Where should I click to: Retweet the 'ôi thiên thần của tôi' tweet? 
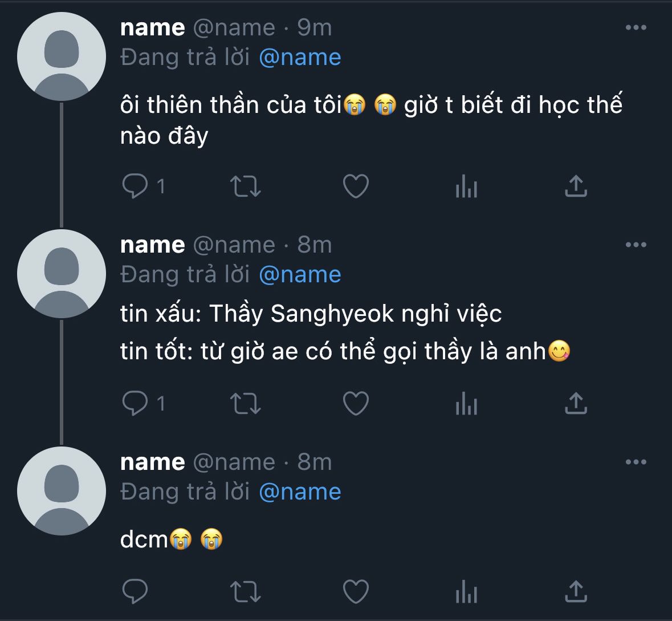[245, 186]
